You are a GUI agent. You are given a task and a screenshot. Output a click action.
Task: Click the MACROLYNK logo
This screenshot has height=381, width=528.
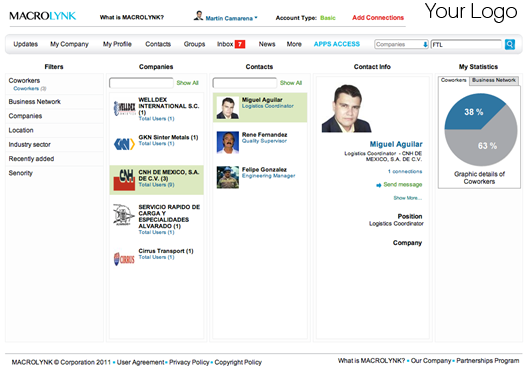click(43, 16)
